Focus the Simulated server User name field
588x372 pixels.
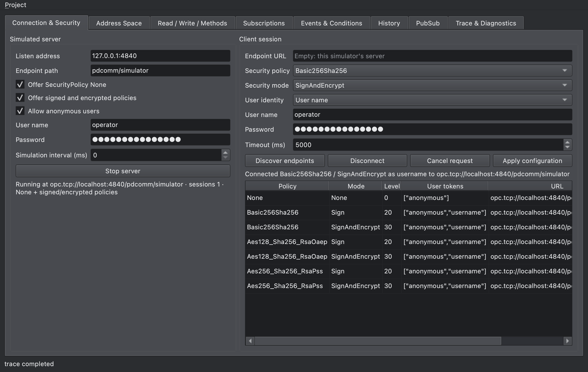tap(160, 125)
